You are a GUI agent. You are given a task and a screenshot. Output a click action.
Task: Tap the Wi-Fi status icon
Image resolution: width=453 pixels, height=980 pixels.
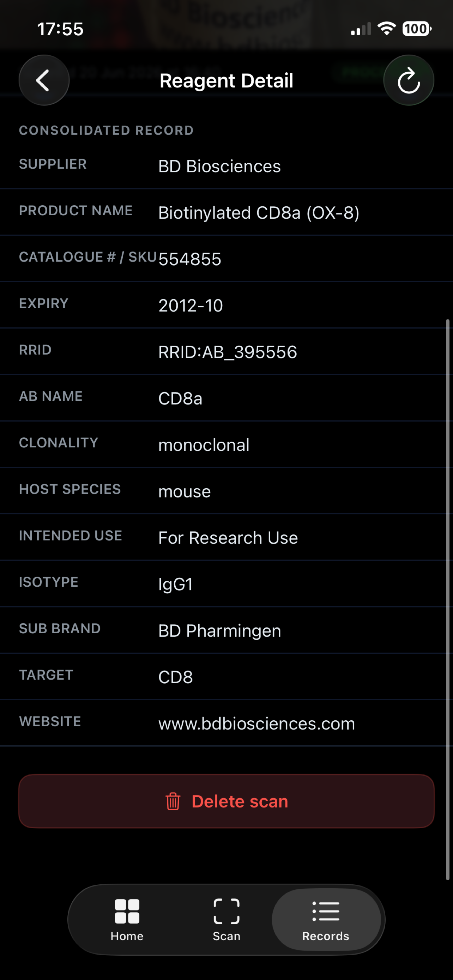click(386, 29)
